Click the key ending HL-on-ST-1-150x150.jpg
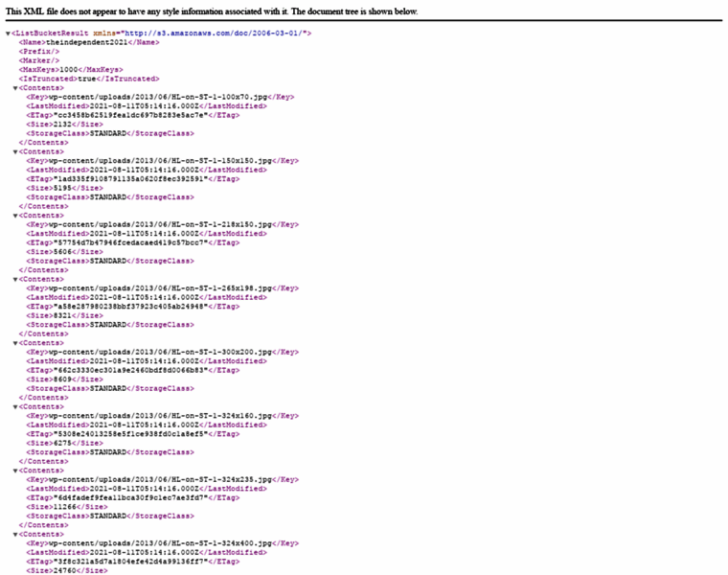Image resolution: width=728 pixels, height=575 pixels. [x=160, y=161]
